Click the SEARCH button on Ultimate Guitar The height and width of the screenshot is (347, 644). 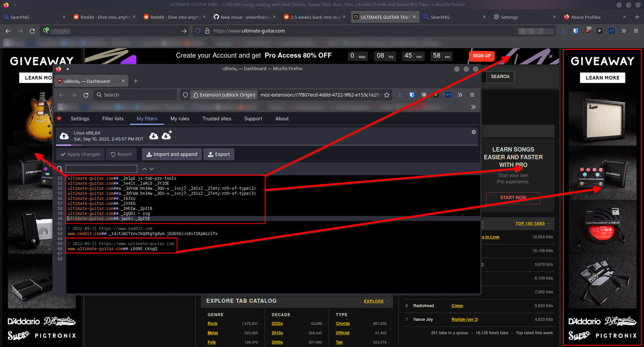500,77
